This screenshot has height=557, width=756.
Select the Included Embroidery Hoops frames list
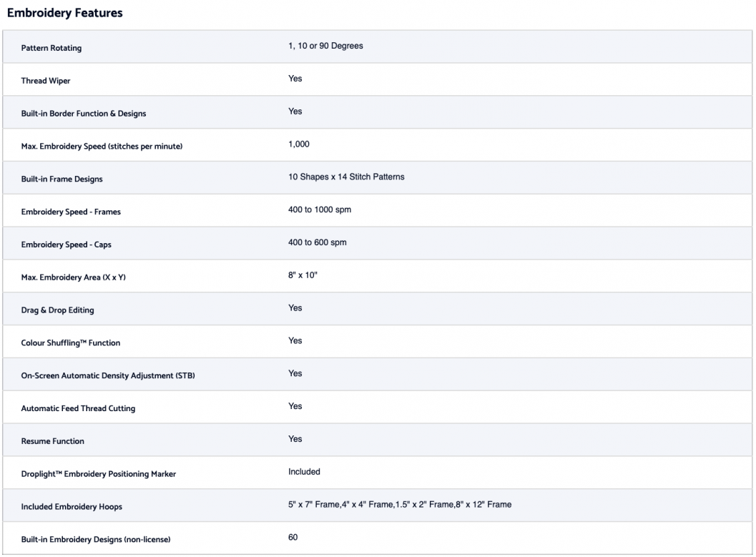400,505
